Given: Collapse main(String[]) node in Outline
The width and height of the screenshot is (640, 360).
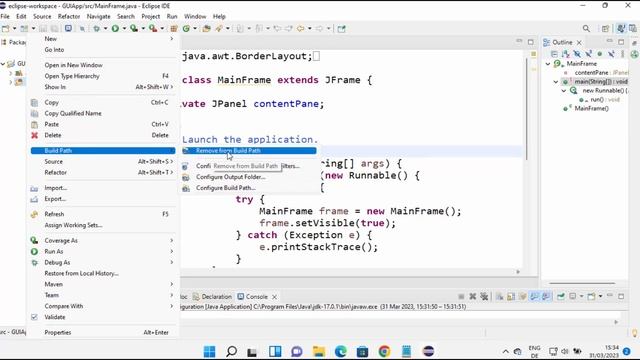Looking at the screenshot, I should point(556,82).
